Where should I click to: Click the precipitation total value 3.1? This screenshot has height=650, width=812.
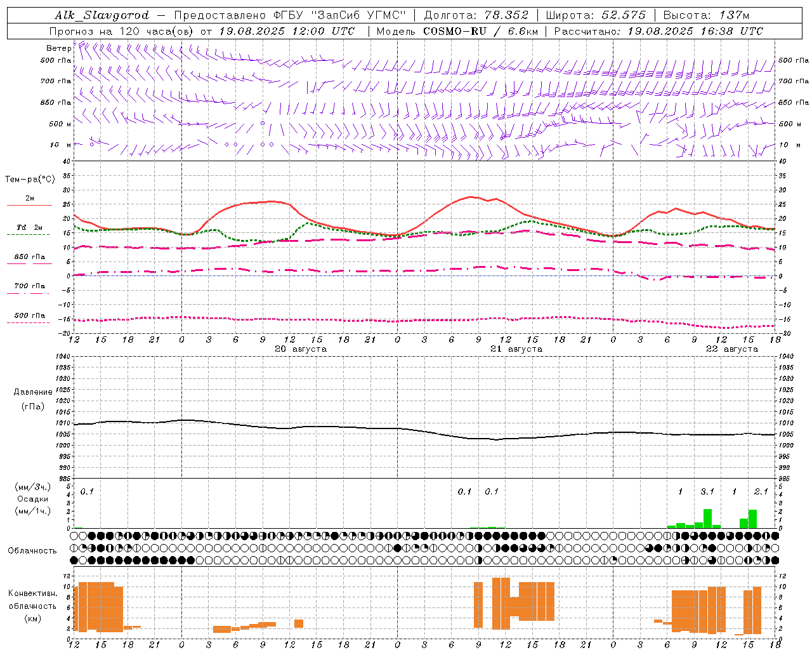tap(707, 491)
